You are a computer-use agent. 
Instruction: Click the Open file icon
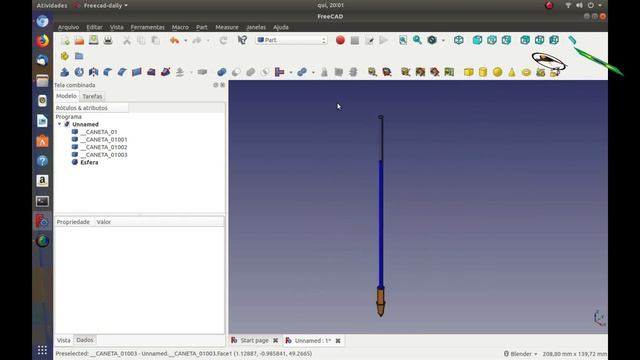click(79, 40)
